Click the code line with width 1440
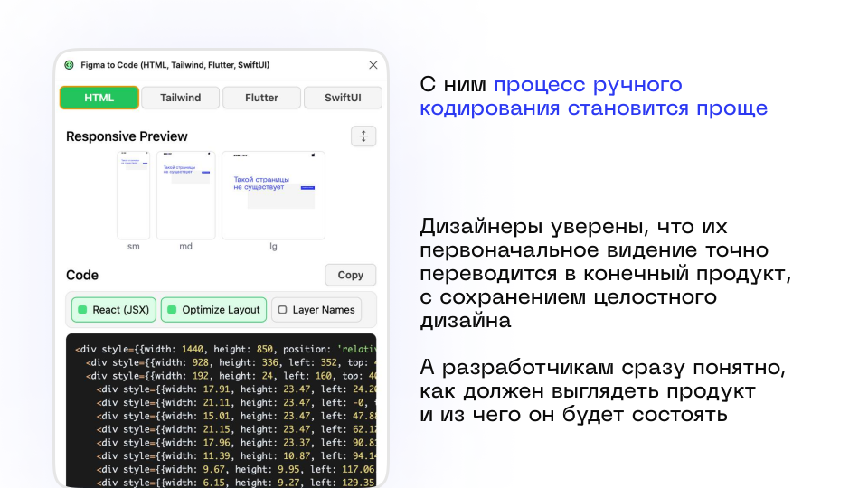868x488 pixels. 225,349
